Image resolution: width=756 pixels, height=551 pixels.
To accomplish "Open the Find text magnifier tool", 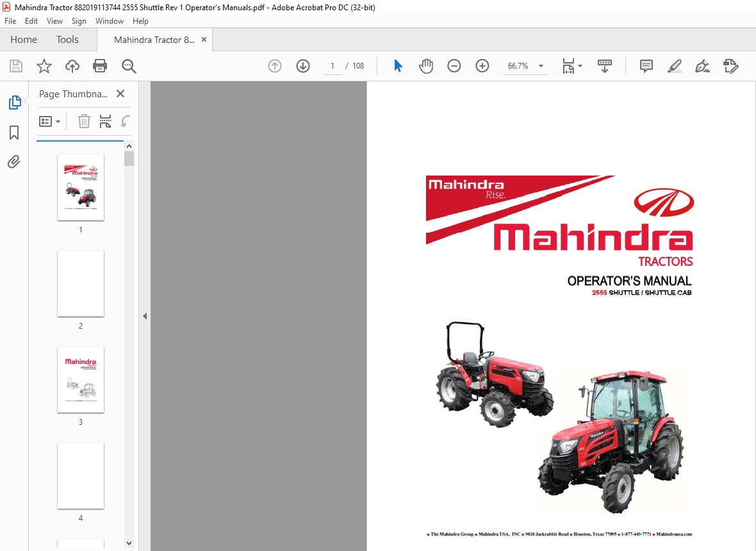I will click(x=129, y=66).
